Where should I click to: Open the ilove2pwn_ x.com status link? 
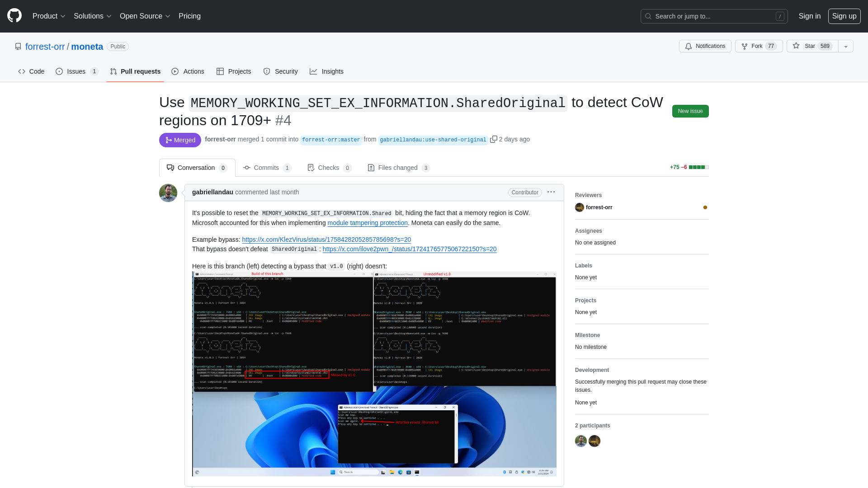[410, 249]
